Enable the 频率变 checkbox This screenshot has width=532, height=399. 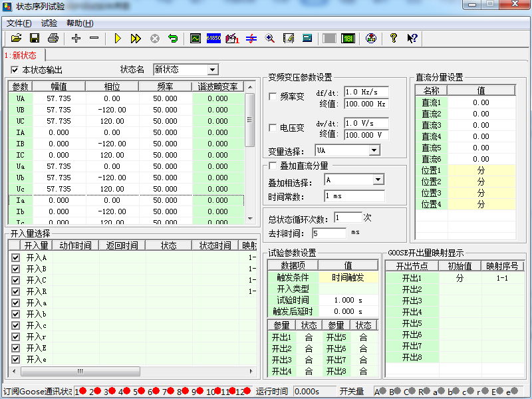click(x=273, y=97)
